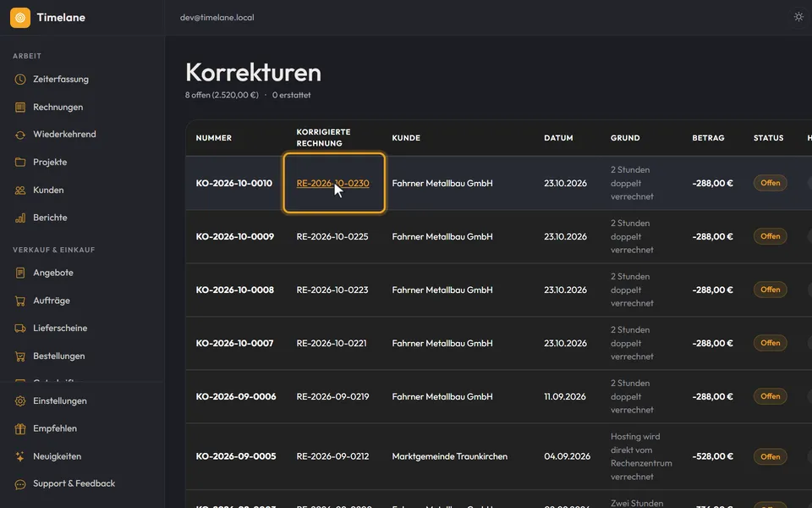Toggle the light/dark theme sun icon
The width and height of the screenshot is (812, 508).
798,17
